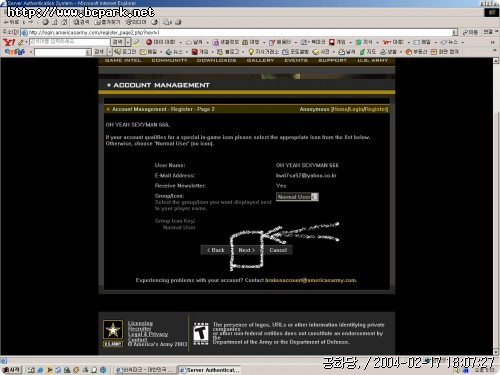The image size is (500, 375).
Task: Click the Teen ESRB rating icon
Action: [201, 333]
